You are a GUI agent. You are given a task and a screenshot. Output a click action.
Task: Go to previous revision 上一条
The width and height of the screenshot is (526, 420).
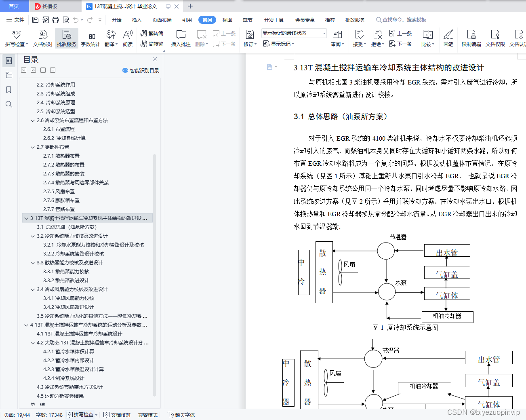[x=400, y=34]
